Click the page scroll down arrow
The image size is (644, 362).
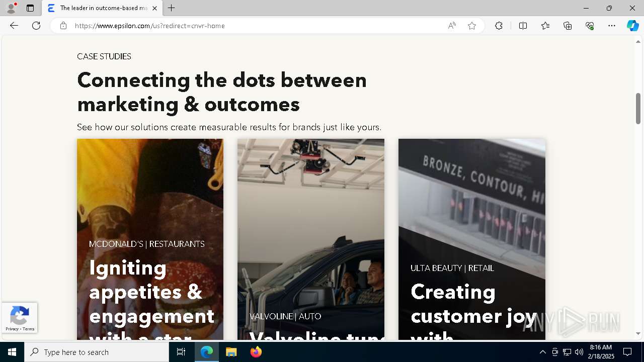coord(638,333)
